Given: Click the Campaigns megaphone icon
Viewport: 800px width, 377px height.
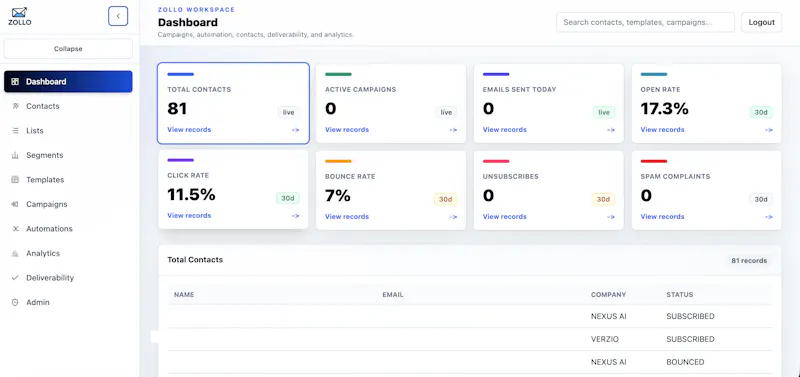Looking at the screenshot, I should tap(15, 204).
